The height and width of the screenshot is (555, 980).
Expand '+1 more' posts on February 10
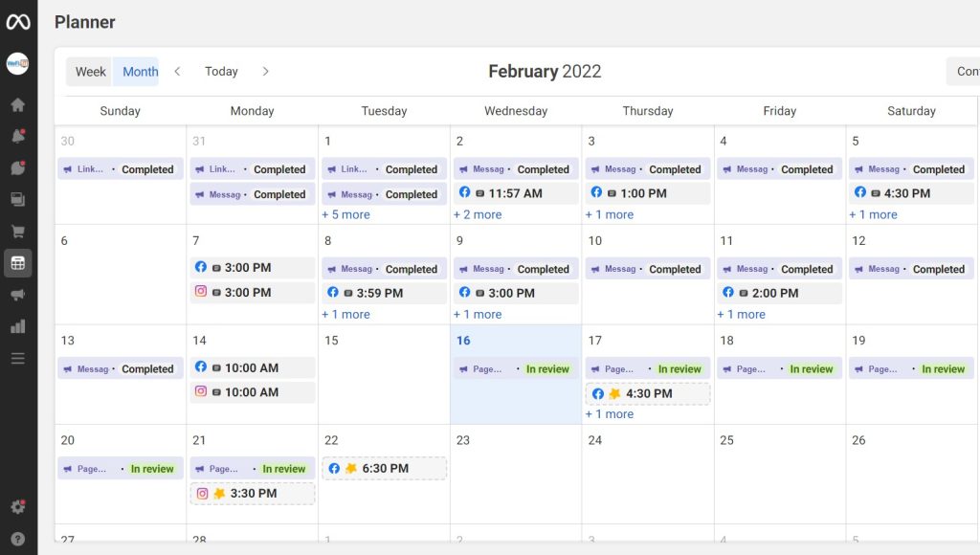pyautogui.click(x=741, y=314)
